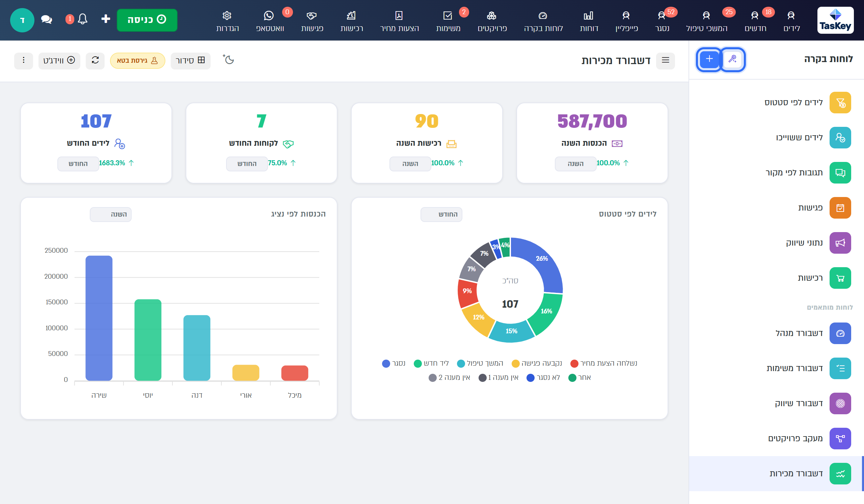
Task: Open השנה dropdown on הכנסות לפי נציג chart
Action: point(110,215)
